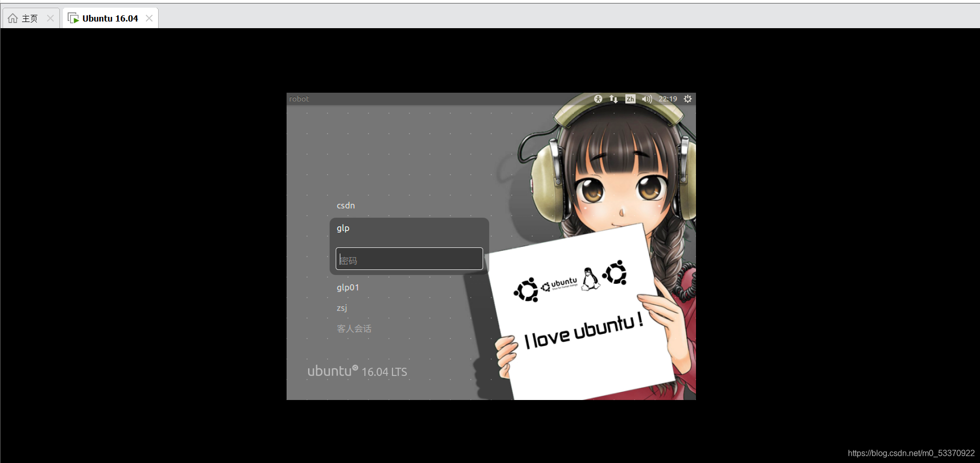
Task: Close the 主页 tab
Action: point(50,18)
